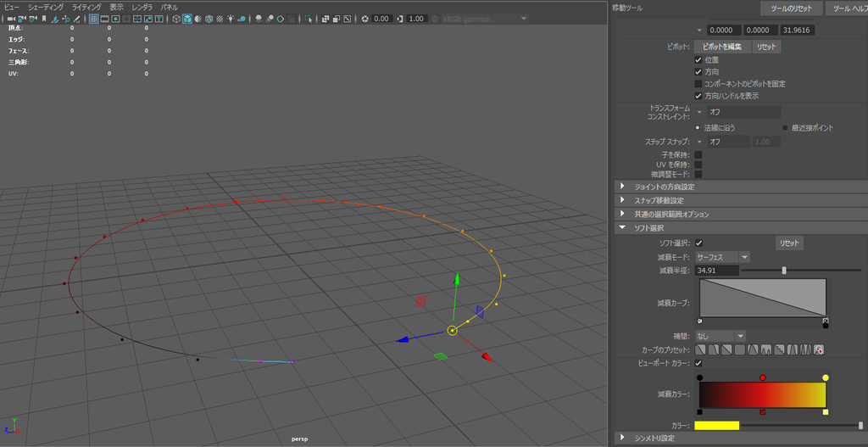This screenshot has width=868, height=447.
Task: Click the Image Plane icon
Action: click(55, 19)
